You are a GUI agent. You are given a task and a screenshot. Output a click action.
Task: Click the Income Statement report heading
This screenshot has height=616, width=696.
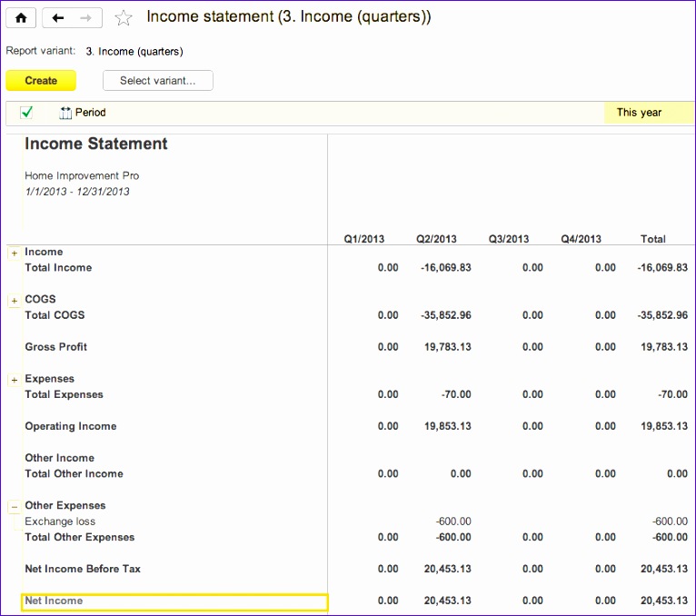[96, 144]
